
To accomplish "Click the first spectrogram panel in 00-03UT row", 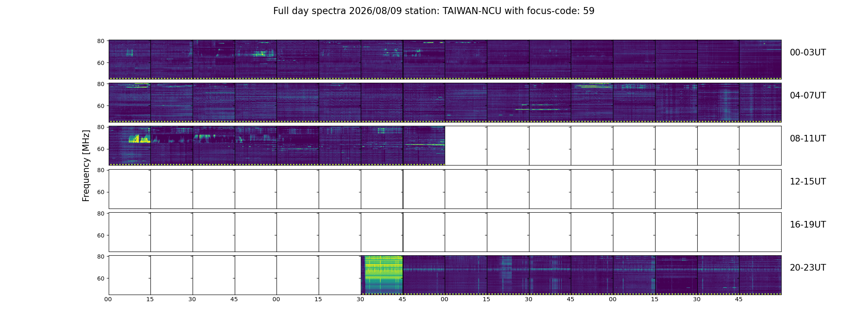I will coord(130,60).
